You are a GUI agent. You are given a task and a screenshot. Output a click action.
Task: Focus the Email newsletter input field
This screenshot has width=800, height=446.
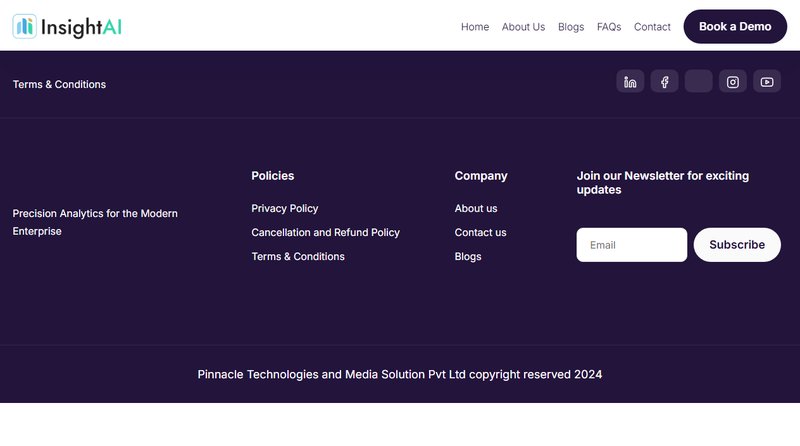pos(631,245)
